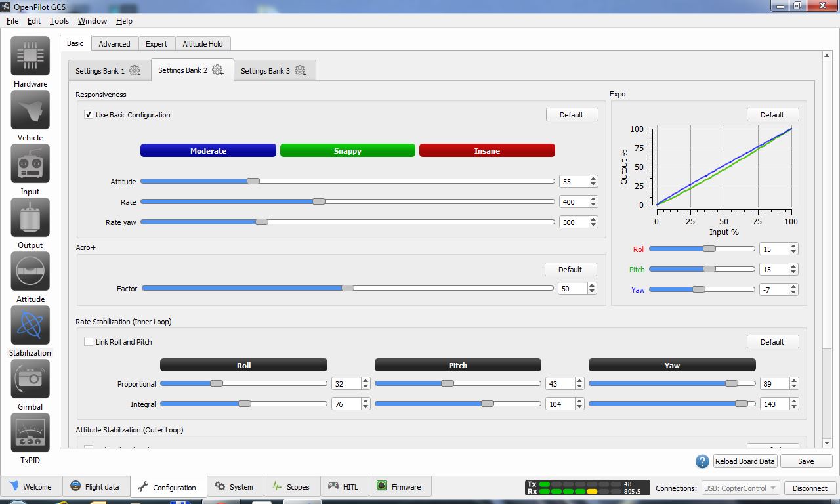Click the Tx/Rx telemetry status indicator
840x504 pixels.
pos(587,488)
